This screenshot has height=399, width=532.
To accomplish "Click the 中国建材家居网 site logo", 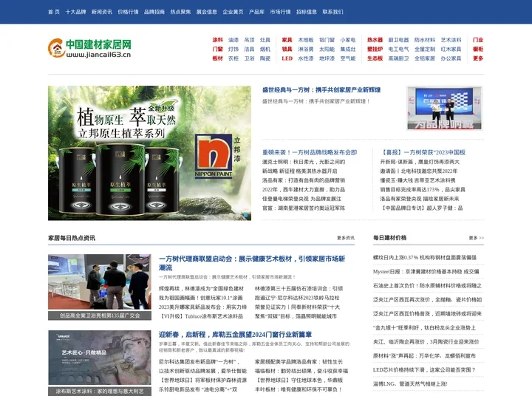I will click(89, 48).
